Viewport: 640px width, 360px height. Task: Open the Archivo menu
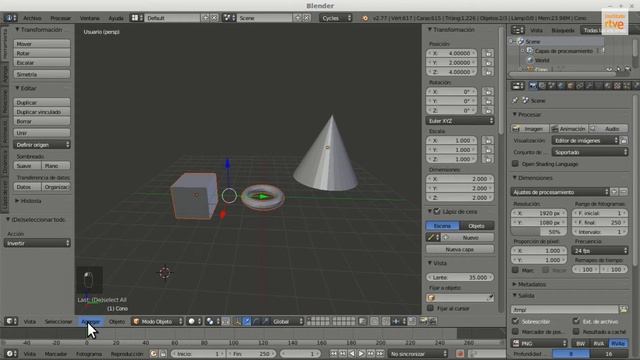click(x=32, y=18)
